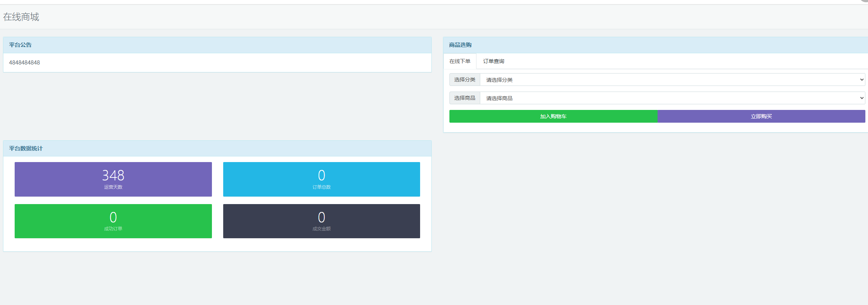The image size is (868, 305).
Task: Switch to the 在线下单 tab
Action: pyautogui.click(x=460, y=61)
